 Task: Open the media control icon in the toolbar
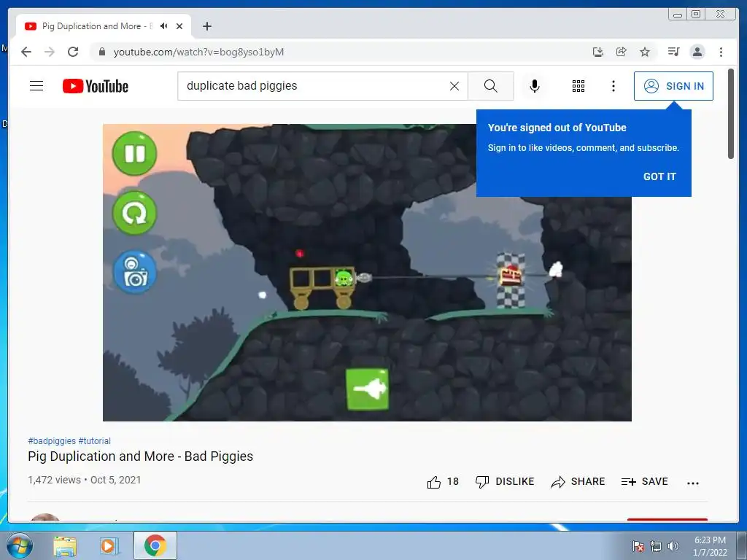pyautogui.click(x=673, y=52)
